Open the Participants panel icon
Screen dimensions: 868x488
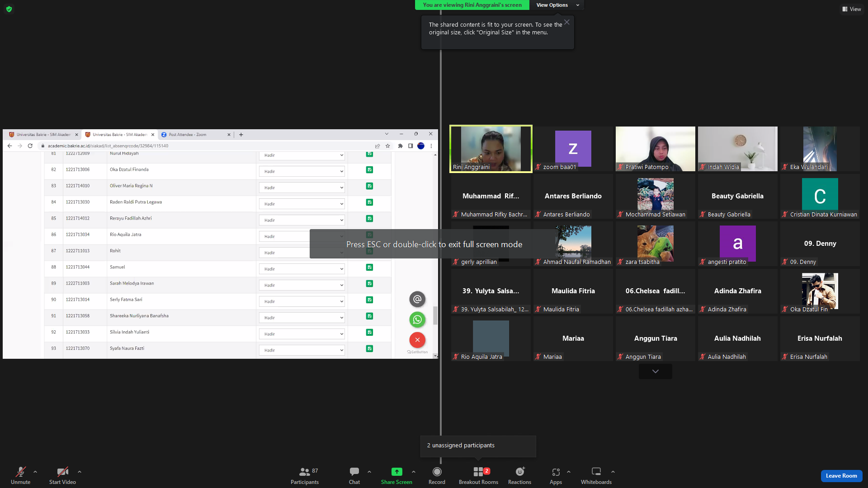[x=305, y=472]
